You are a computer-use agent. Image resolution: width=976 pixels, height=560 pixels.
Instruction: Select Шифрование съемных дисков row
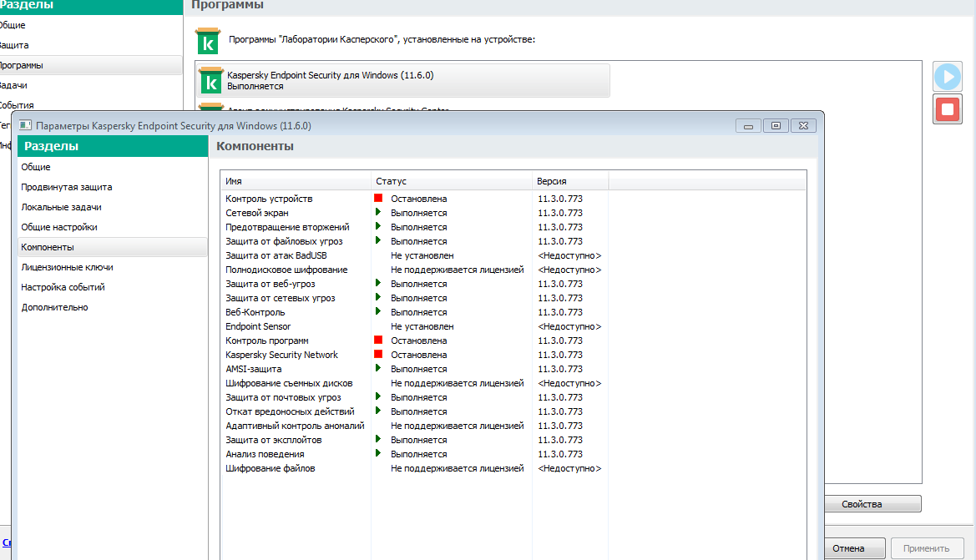513,383
